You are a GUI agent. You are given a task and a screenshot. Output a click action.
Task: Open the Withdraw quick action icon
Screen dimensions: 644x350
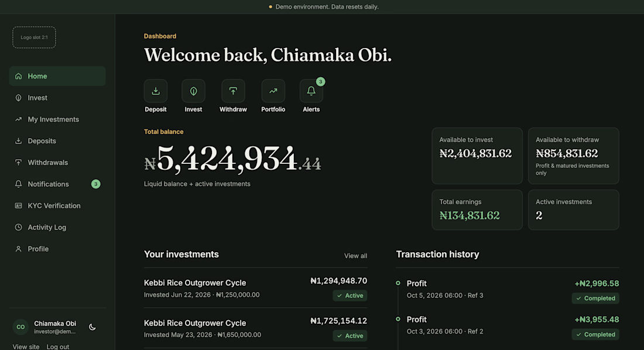[x=233, y=91]
